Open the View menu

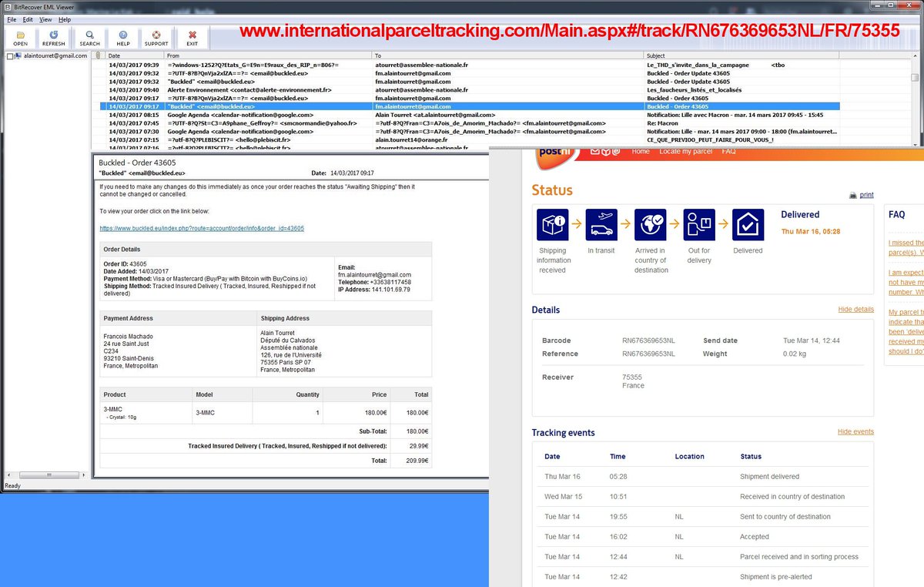(46, 19)
